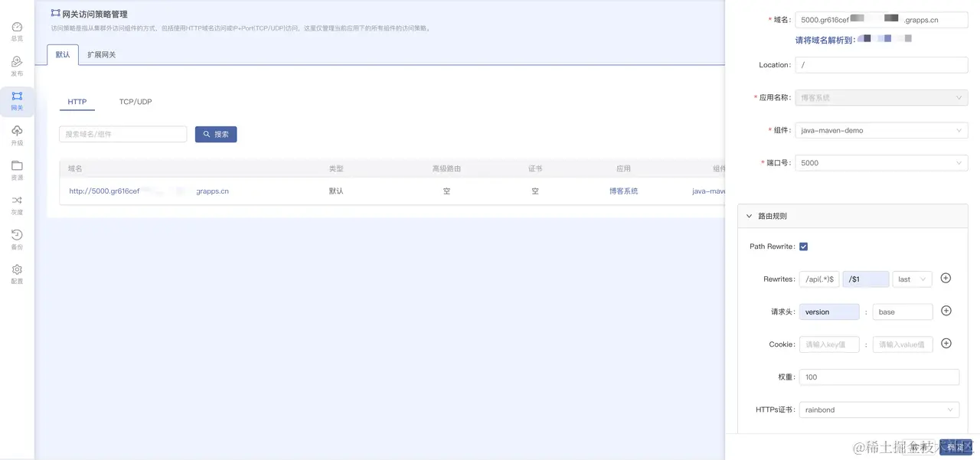This screenshot has width=980, height=460.
Task: Open the http://5000.gr616cef domain link
Action: pos(149,191)
